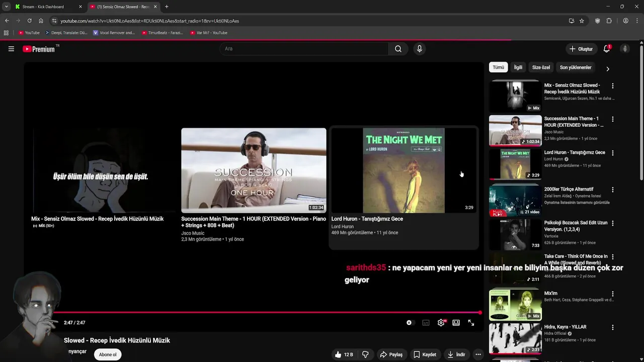The width and height of the screenshot is (644, 362).
Task: Click Abone ol subscribe button
Action: (108, 354)
